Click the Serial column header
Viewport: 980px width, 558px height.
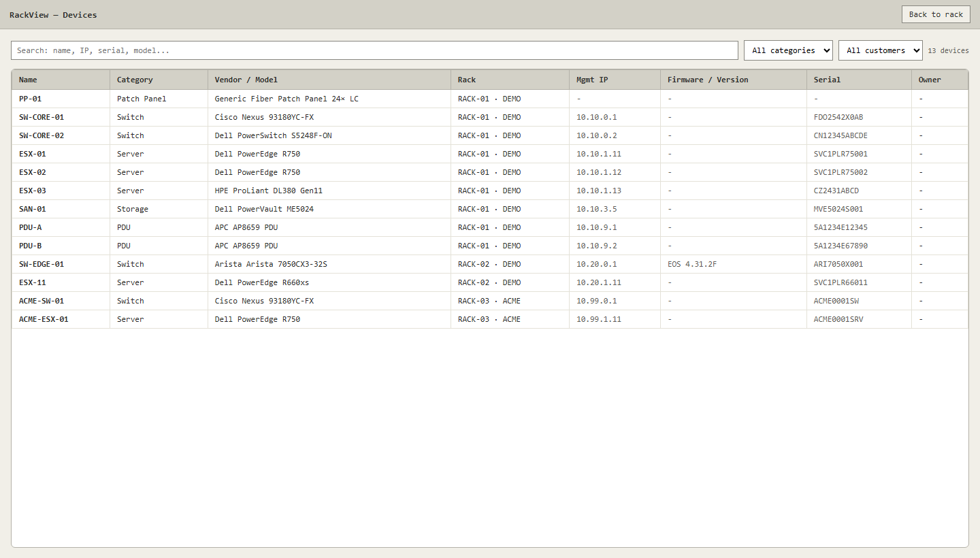tap(859, 80)
